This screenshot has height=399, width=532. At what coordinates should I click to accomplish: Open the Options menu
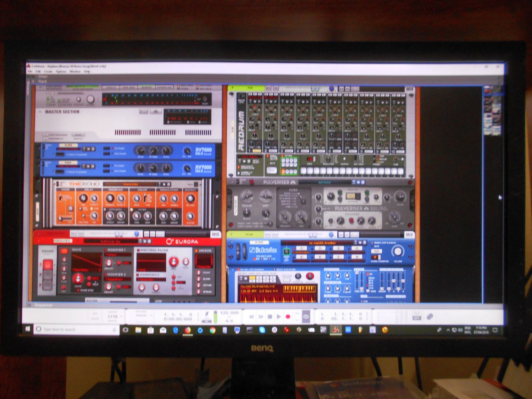(61, 71)
